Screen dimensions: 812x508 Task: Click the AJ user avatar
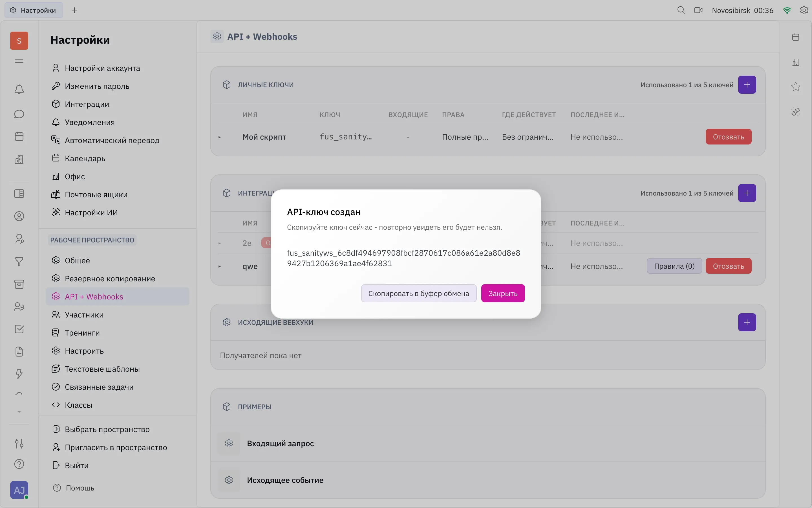19,490
